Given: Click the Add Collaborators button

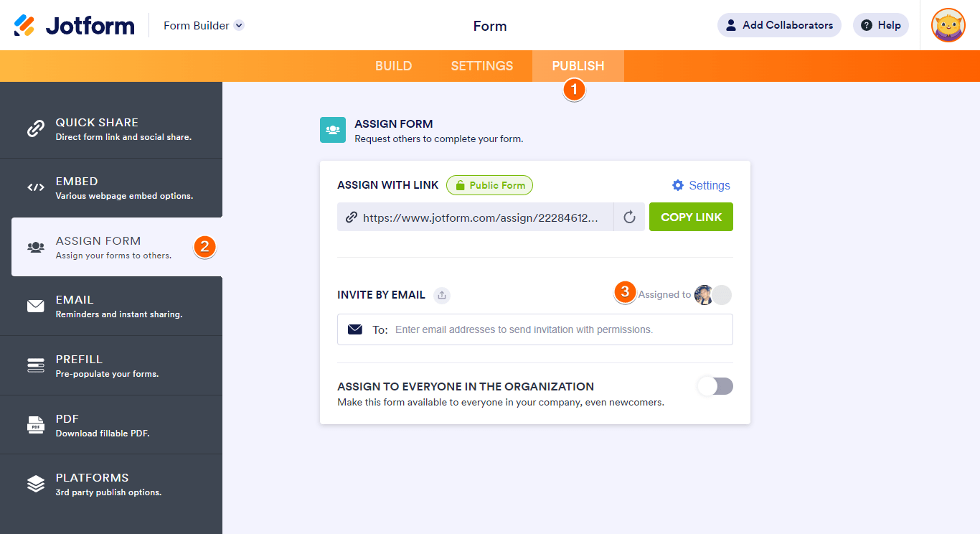Looking at the screenshot, I should pyautogui.click(x=779, y=25).
